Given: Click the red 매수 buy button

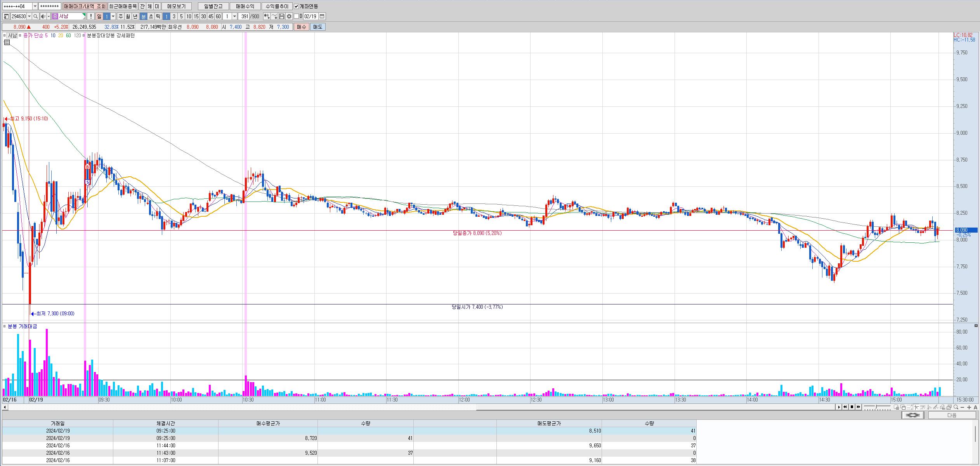Looking at the screenshot, I should (301, 27).
